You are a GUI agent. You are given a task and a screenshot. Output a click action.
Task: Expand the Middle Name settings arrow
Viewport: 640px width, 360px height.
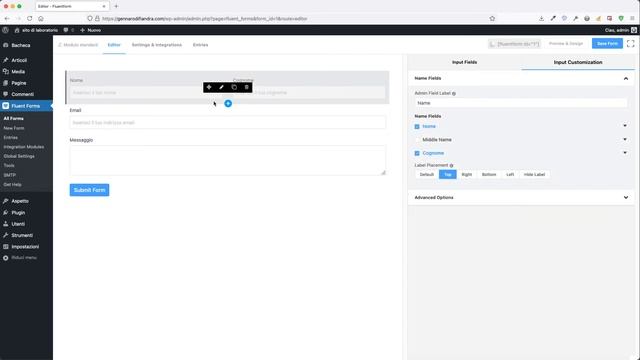(625, 139)
